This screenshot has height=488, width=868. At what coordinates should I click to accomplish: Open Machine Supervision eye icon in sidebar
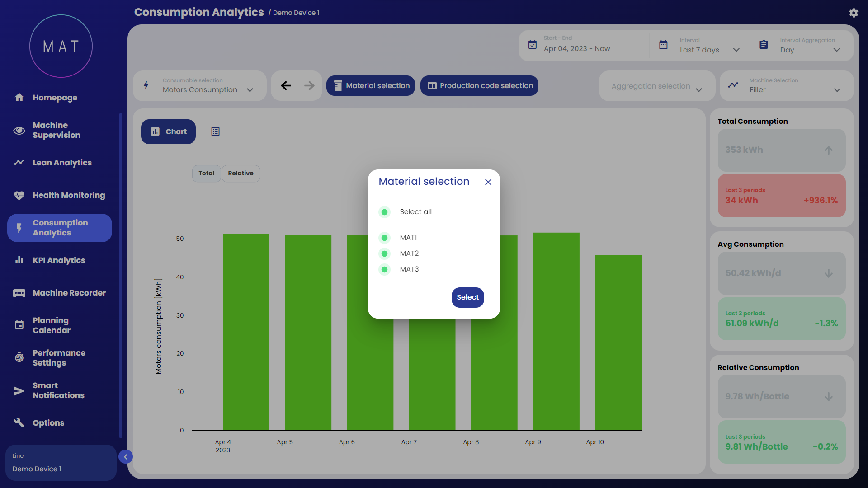(19, 131)
